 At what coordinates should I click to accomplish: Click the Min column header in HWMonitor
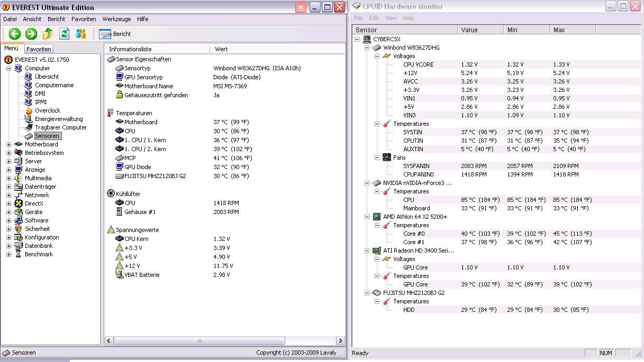pyautogui.click(x=527, y=30)
